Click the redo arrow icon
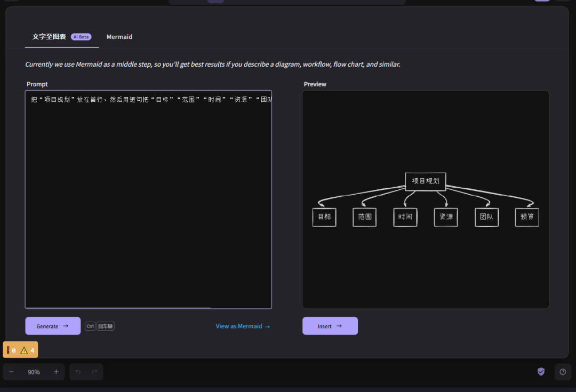This screenshot has height=392, width=576. click(x=94, y=372)
